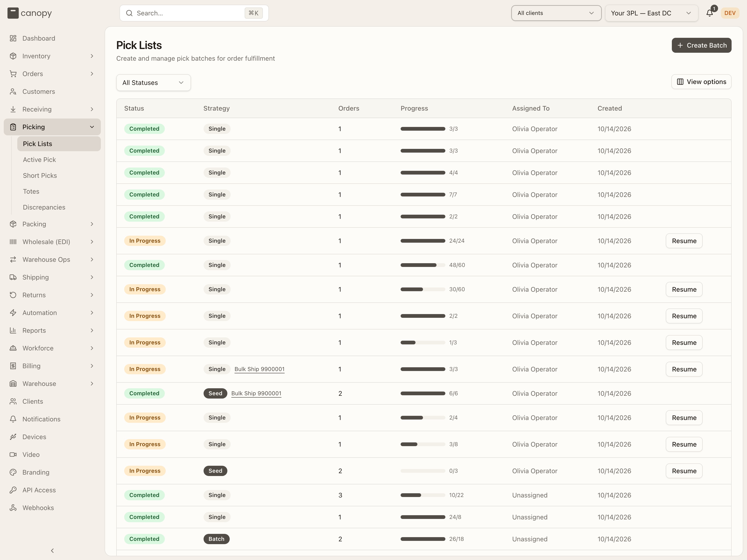The height and width of the screenshot is (560, 747).
Task: Open the Your 3PL — East DC selector
Action: (652, 13)
